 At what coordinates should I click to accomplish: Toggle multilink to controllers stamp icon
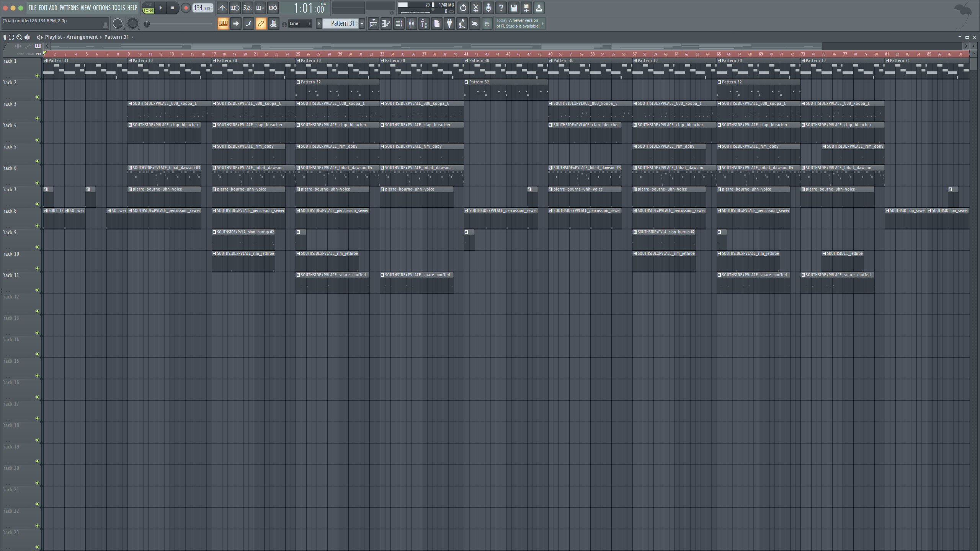tap(273, 24)
